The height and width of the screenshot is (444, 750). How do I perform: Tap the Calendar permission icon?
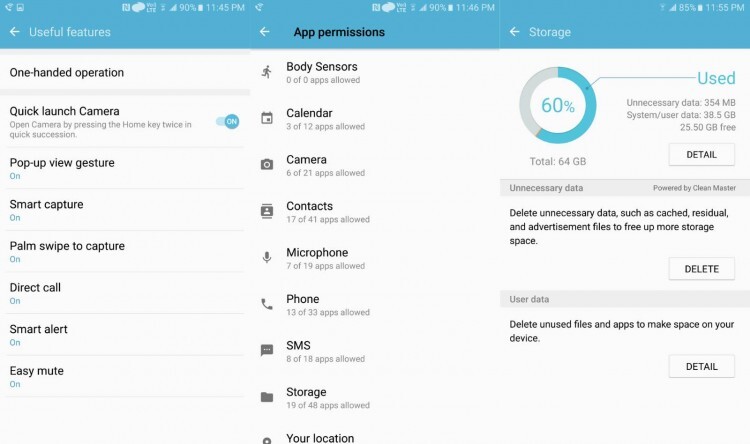pos(267,118)
